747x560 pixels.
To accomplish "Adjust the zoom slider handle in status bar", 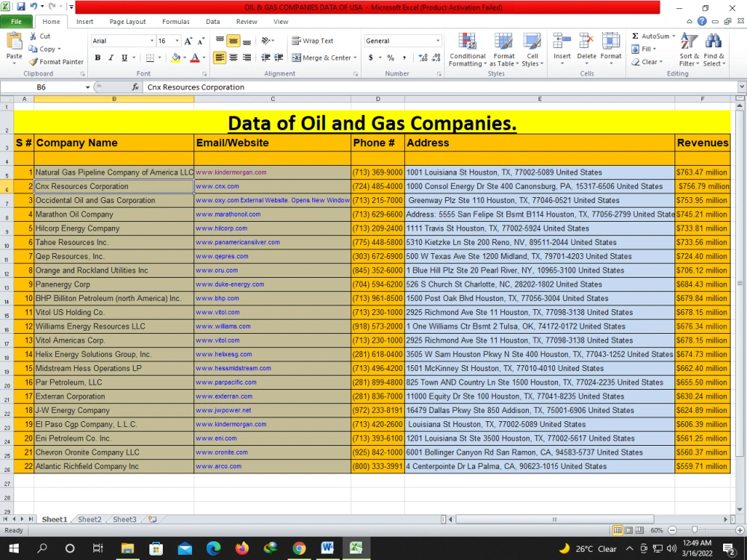I will [x=695, y=530].
